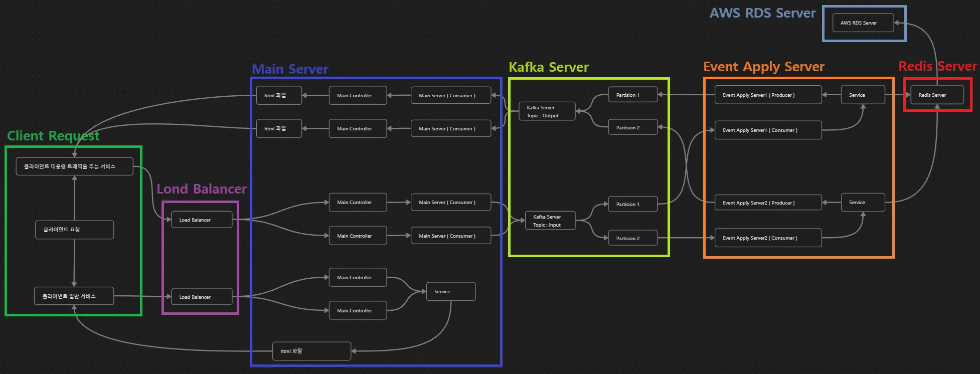Select the AWS RDS Server node card

[x=863, y=23]
